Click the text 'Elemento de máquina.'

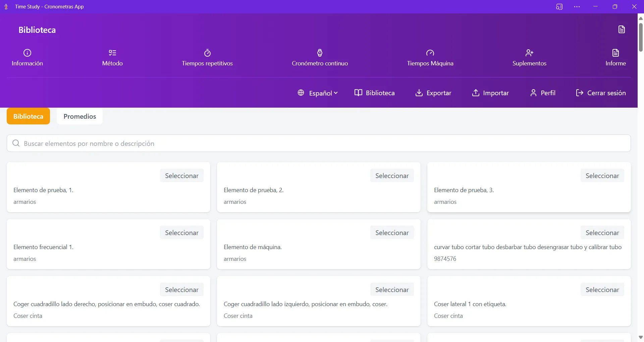253,247
